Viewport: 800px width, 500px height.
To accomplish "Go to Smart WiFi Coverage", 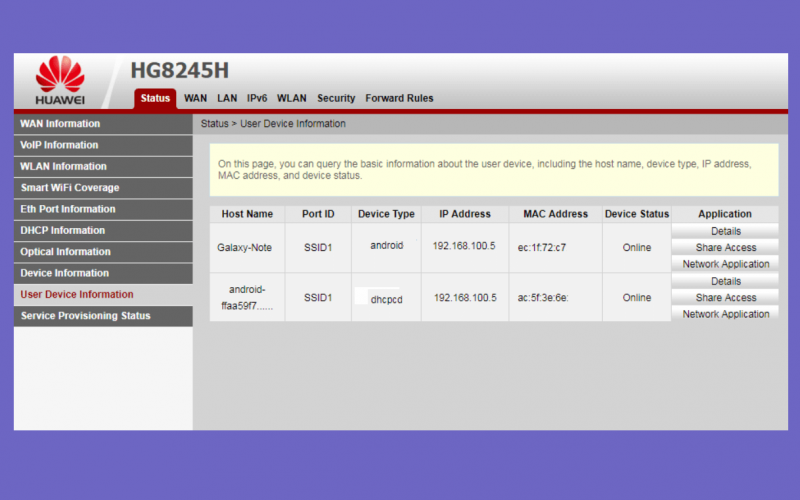I will (x=103, y=188).
